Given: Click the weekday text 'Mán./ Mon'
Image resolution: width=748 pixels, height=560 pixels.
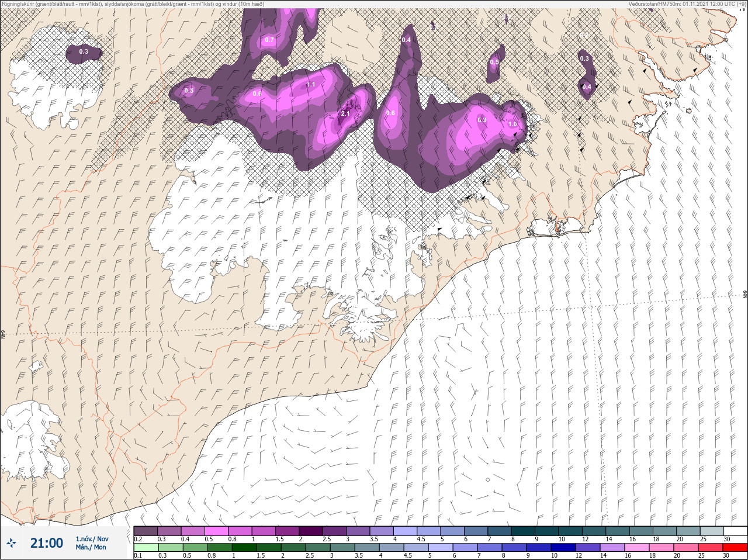Looking at the screenshot, I should tap(91, 547).
